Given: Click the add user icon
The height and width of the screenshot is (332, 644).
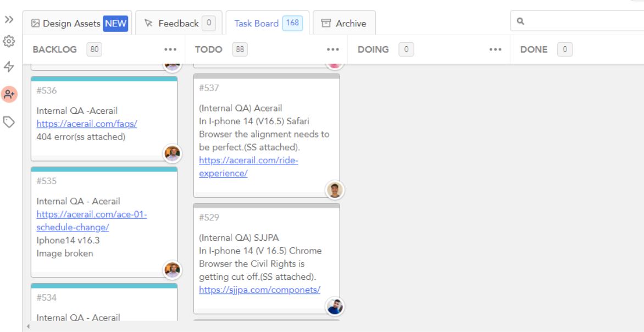Looking at the screenshot, I should click(9, 94).
